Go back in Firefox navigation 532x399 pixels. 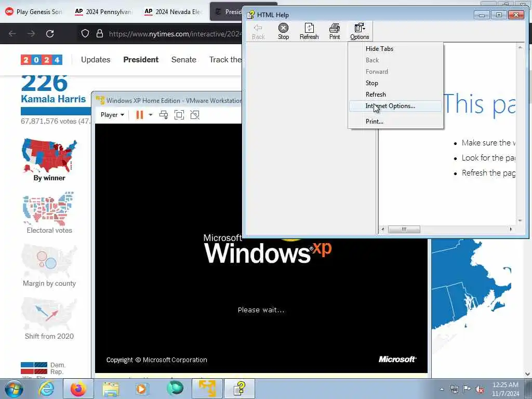click(12, 34)
